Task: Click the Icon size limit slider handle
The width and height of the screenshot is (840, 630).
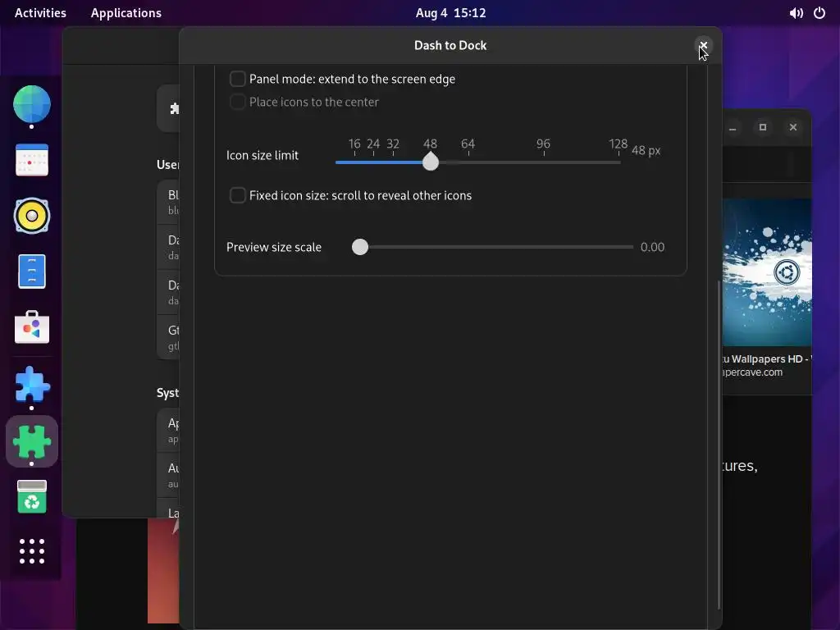Action: [430, 162]
